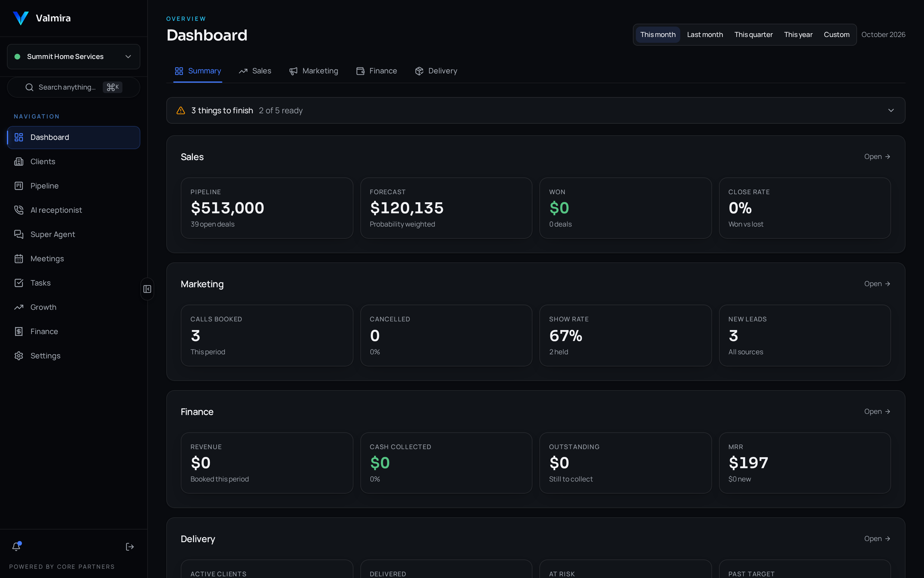Viewport: 924px width, 578px height.
Task: Open the Delivery section link
Action: [877, 539]
